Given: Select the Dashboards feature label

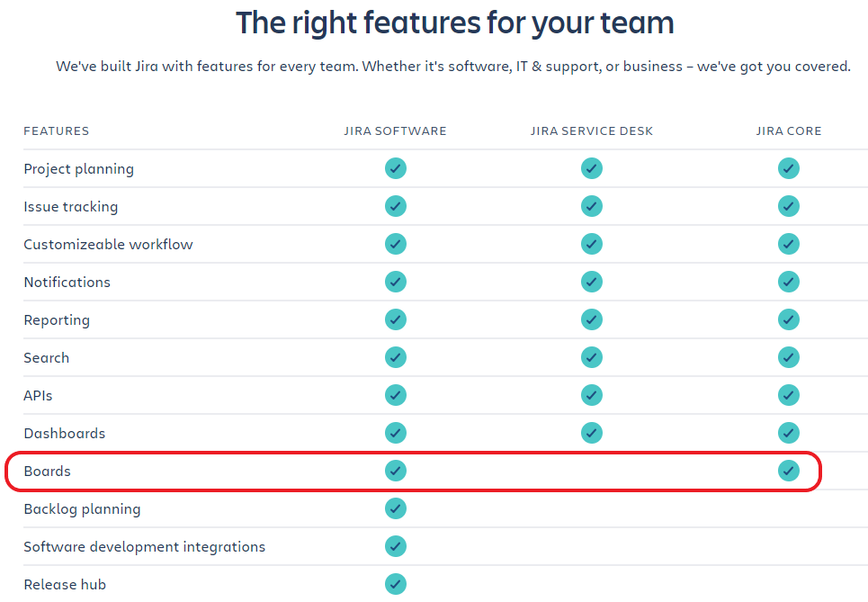Looking at the screenshot, I should [x=64, y=433].
